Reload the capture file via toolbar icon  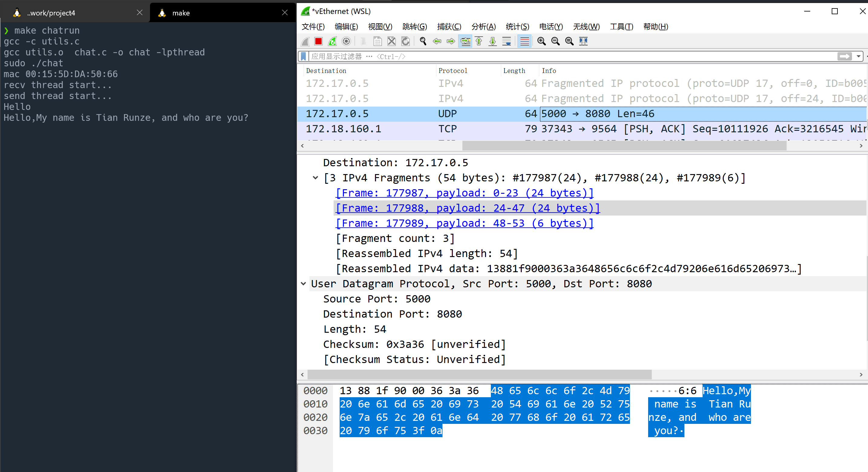405,41
